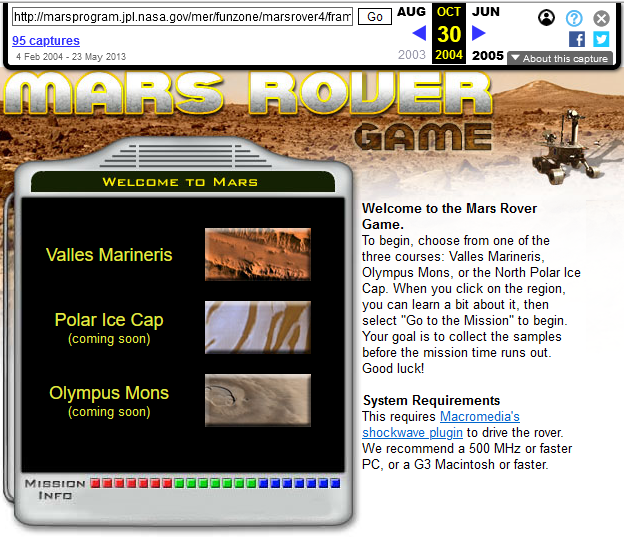Image resolution: width=624 pixels, height=540 pixels.
Task: Click the 4 Feb 2004 - 23 May 2013 range text
Action: pyautogui.click(x=71, y=57)
